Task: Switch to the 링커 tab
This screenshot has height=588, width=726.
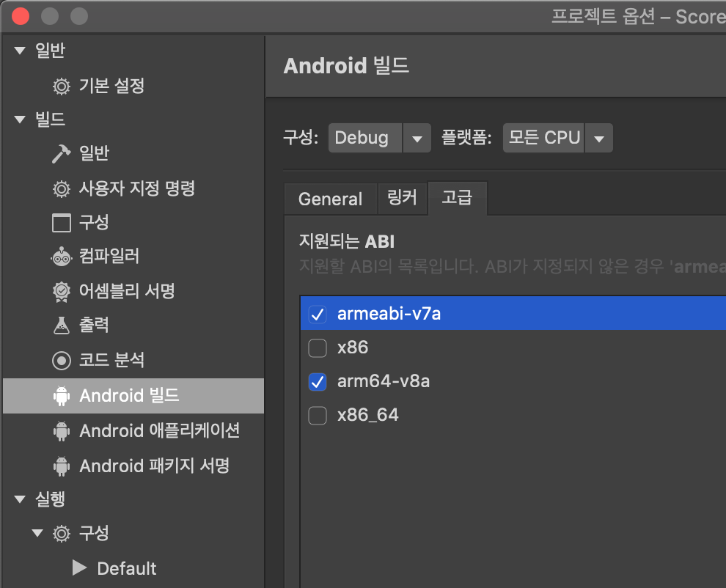Action: 403,199
